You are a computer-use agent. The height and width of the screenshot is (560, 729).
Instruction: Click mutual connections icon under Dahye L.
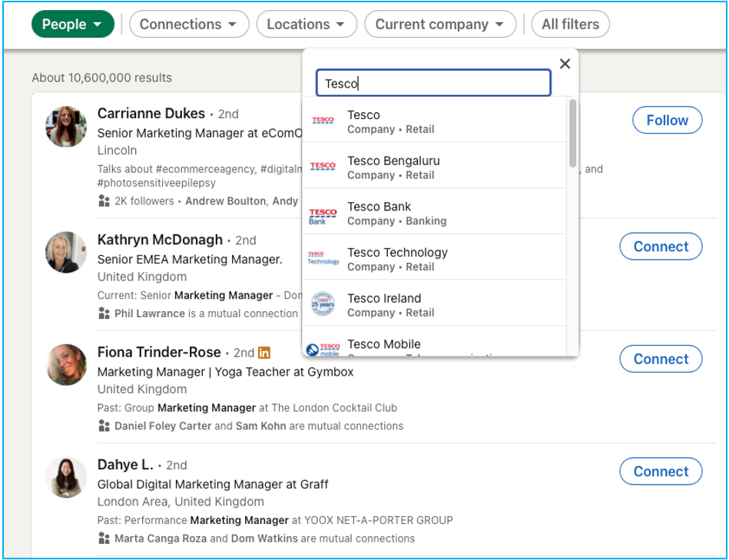click(104, 538)
